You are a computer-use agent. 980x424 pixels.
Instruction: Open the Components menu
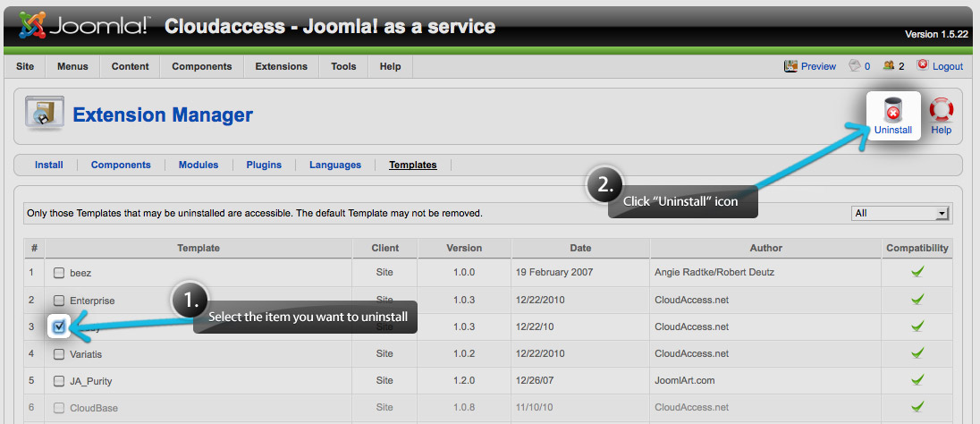[x=202, y=66]
